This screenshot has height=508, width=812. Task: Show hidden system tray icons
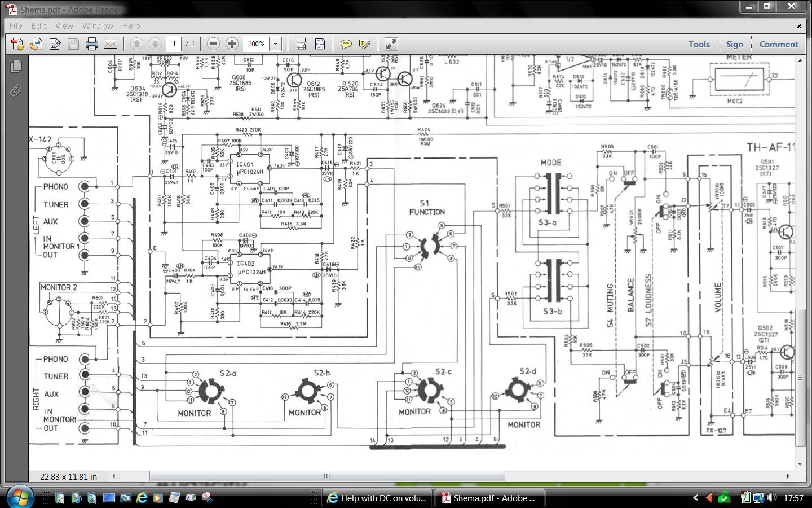tap(695, 498)
